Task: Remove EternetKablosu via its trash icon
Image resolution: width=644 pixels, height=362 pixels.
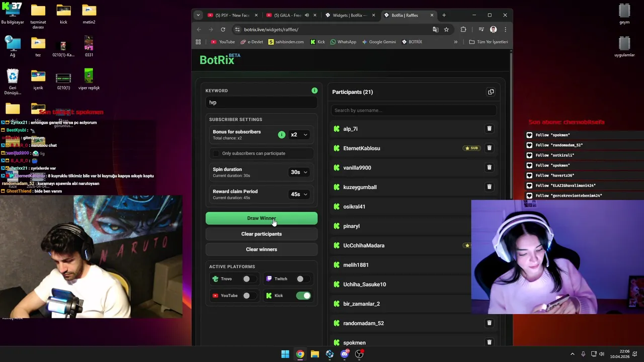Action: pyautogui.click(x=489, y=148)
